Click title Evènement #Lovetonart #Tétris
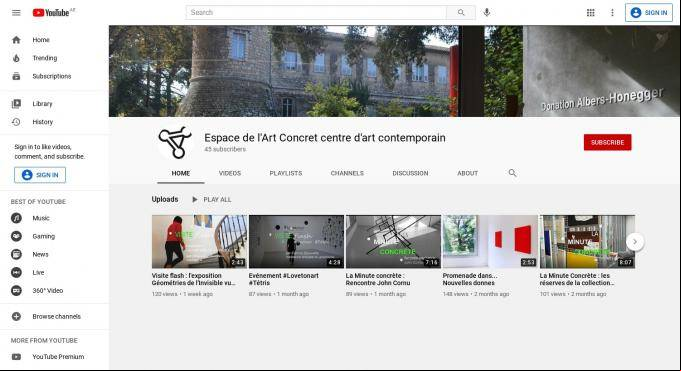This screenshot has height=371, width=681. click(x=284, y=279)
